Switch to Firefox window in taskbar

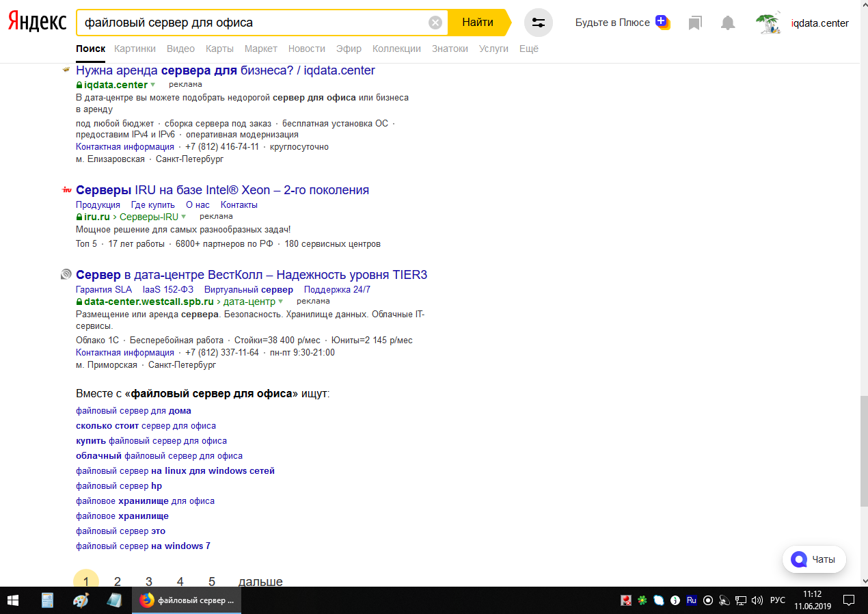[x=187, y=600]
